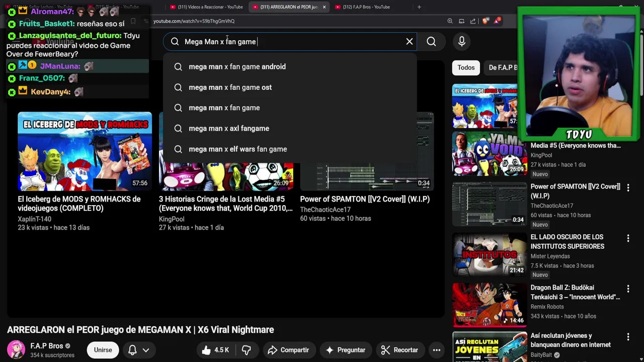The height and width of the screenshot is (362, 644).
Task: Dislike the video with the thumbs-down icon
Action: pos(246,350)
